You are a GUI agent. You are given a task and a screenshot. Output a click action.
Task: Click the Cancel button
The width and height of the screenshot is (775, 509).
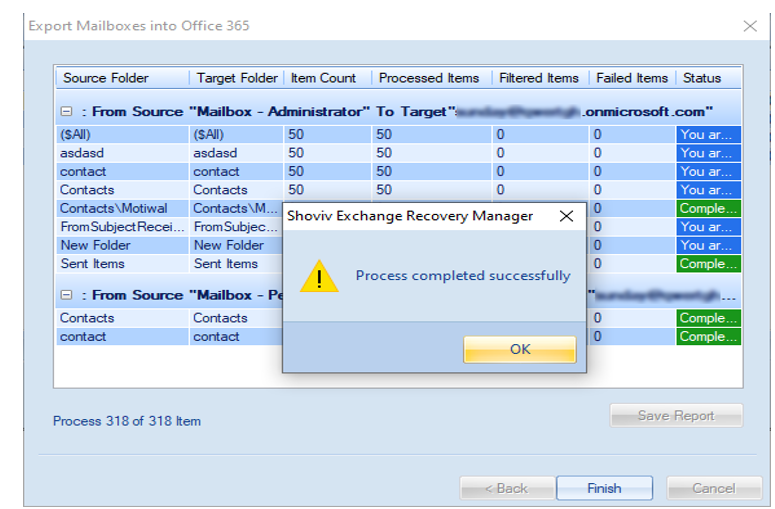point(714,488)
